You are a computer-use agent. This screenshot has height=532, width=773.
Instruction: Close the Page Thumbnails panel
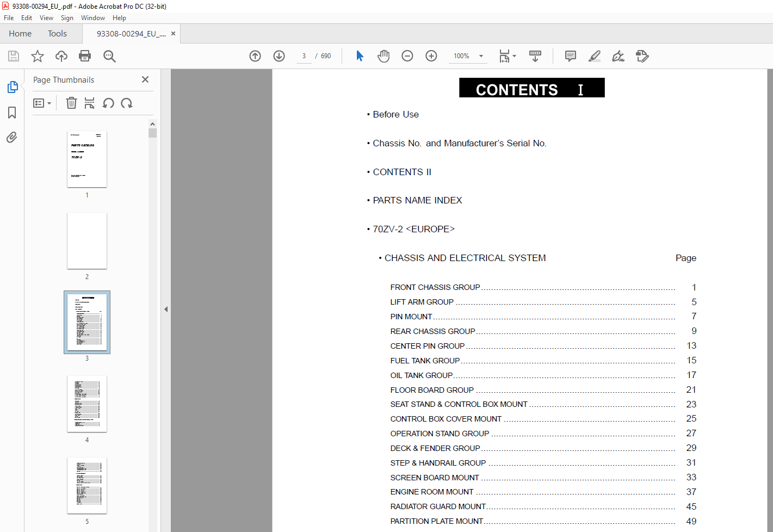click(x=145, y=79)
